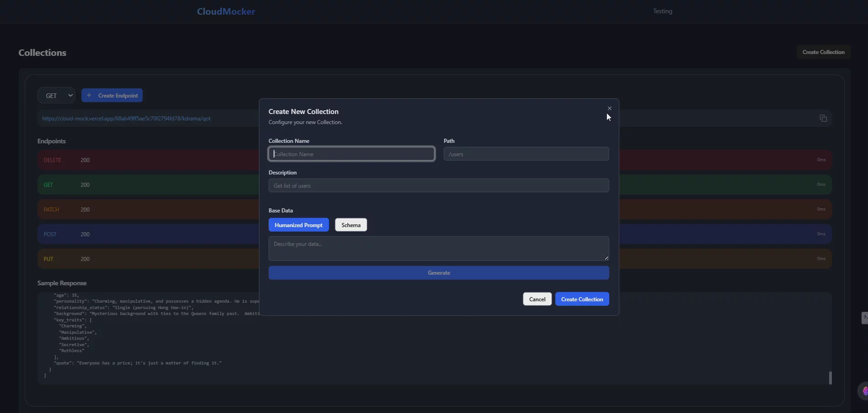The image size is (868, 413).
Task: Focus the Collection Name field
Action: (351, 154)
